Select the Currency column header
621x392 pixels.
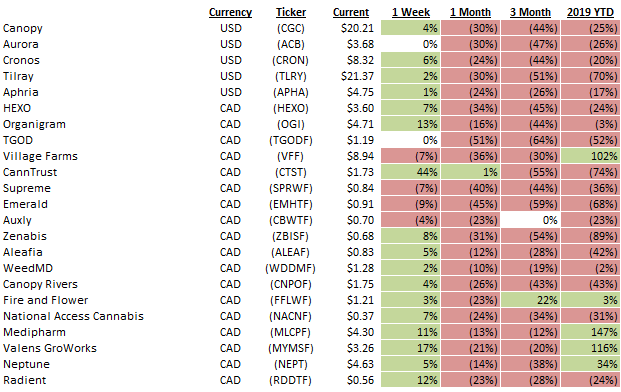[230, 12]
